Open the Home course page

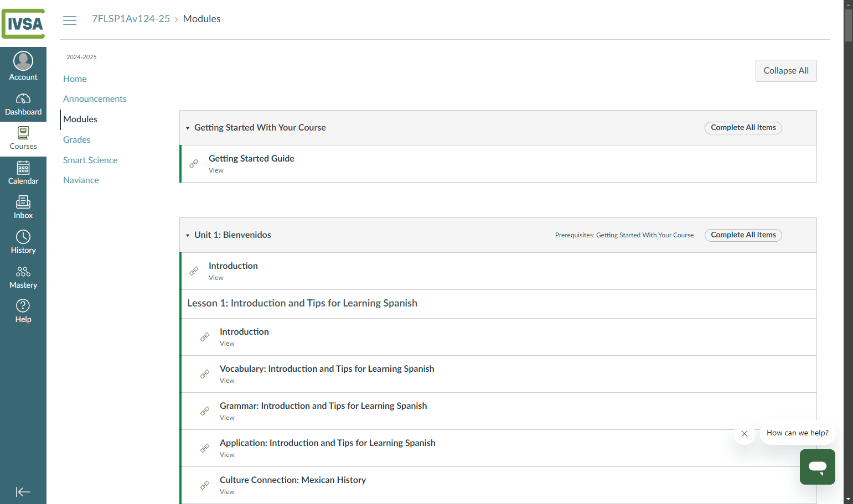click(x=75, y=79)
